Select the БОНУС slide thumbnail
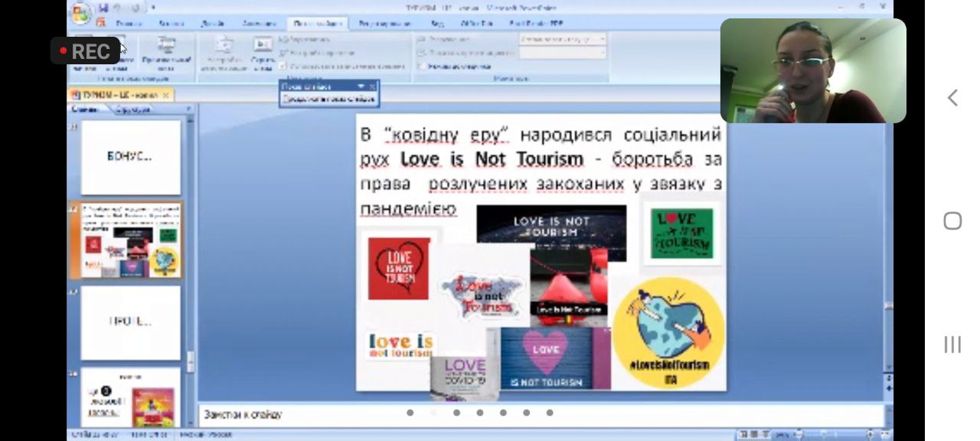Image resolution: width=980 pixels, height=441 pixels. (131, 157)
